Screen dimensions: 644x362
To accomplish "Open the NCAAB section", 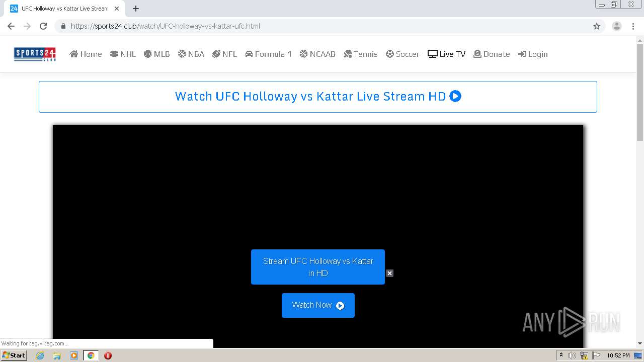I will [x=317, y=54].
